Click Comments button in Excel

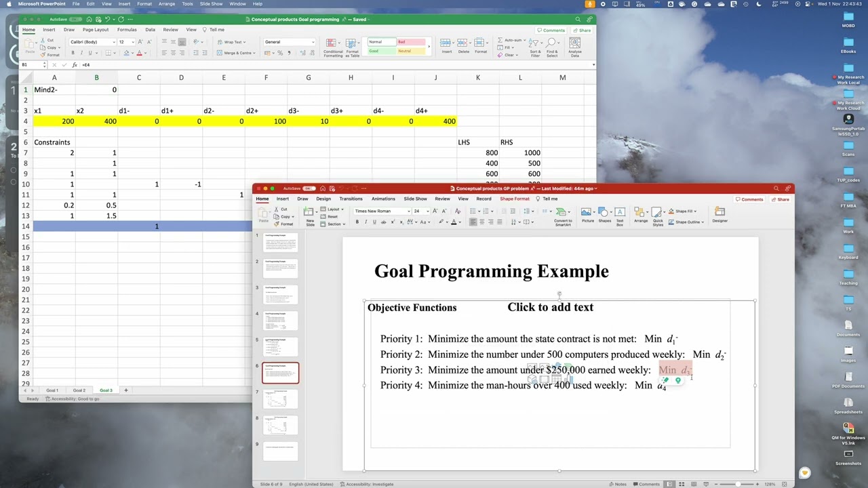pyautogui.click(x=551, y=30)
